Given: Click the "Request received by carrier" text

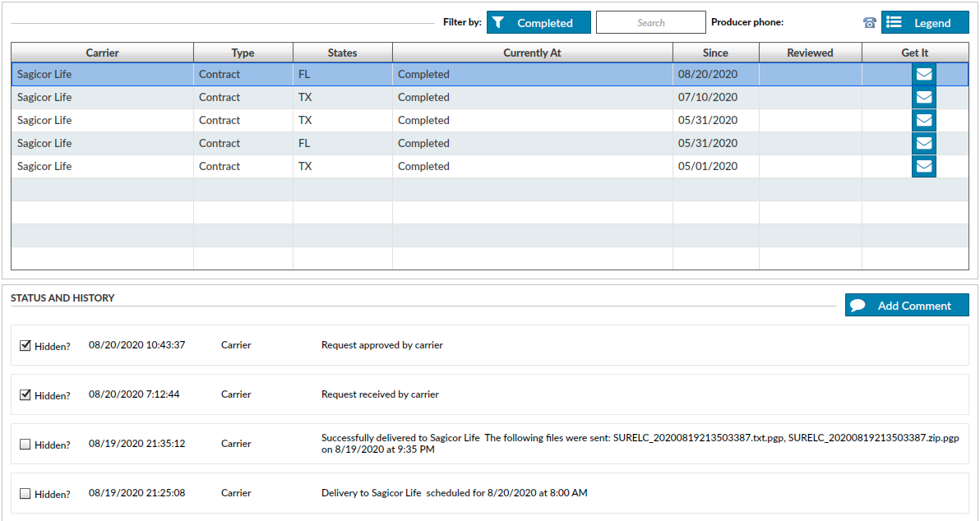Looking at the screenshot, I should tap(380, 394).
